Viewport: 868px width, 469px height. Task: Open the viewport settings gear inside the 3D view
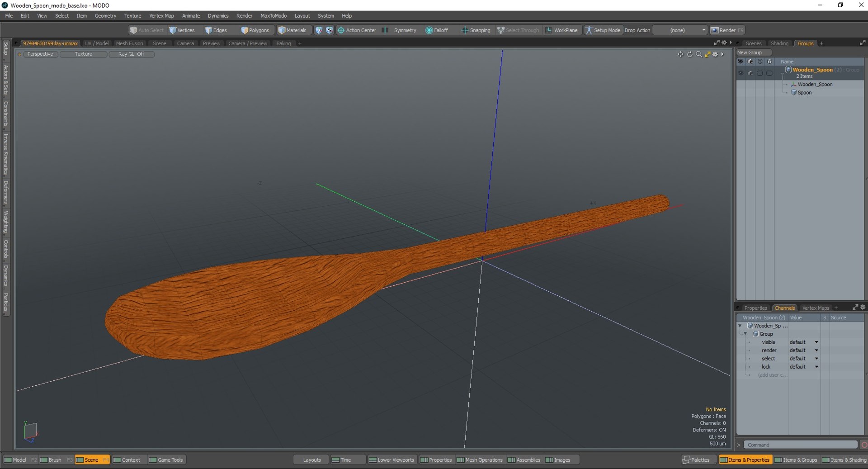[x=715, y=54]
